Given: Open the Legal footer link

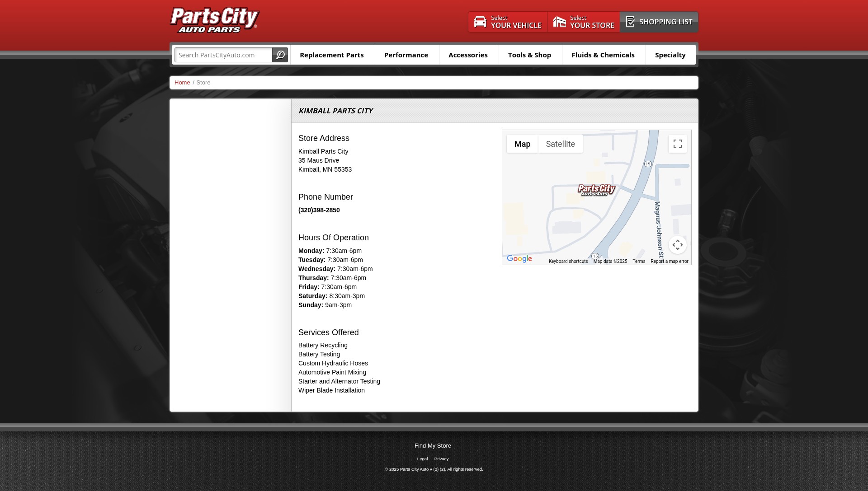Looking at the screenshot, I should pyautogui.click(x=422, y=459).
